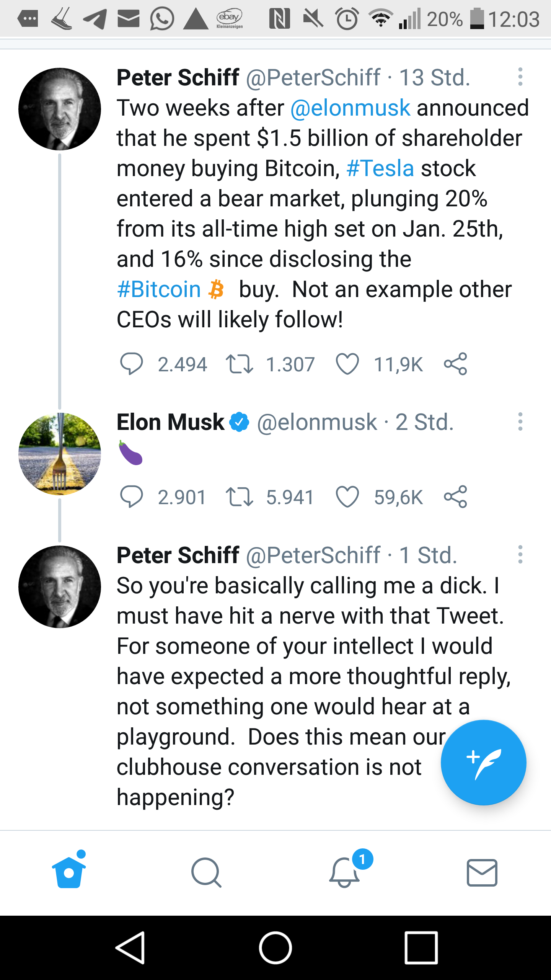Reply to Peter Schiff's Tesla Bitcoin tweet

(x=131, y=364)
